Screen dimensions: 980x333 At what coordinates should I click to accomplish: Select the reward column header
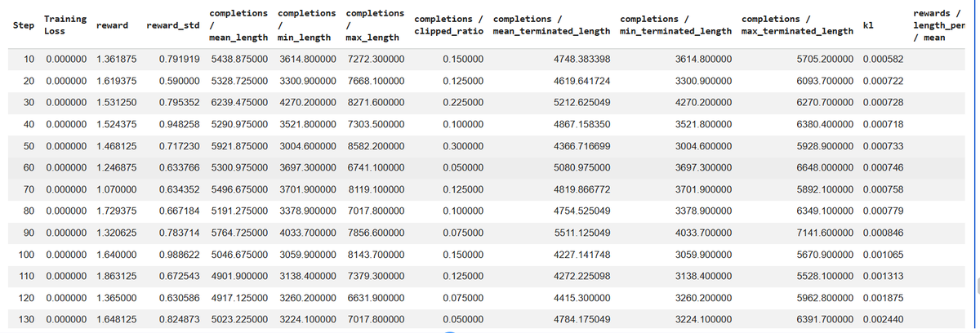[112, 25]
